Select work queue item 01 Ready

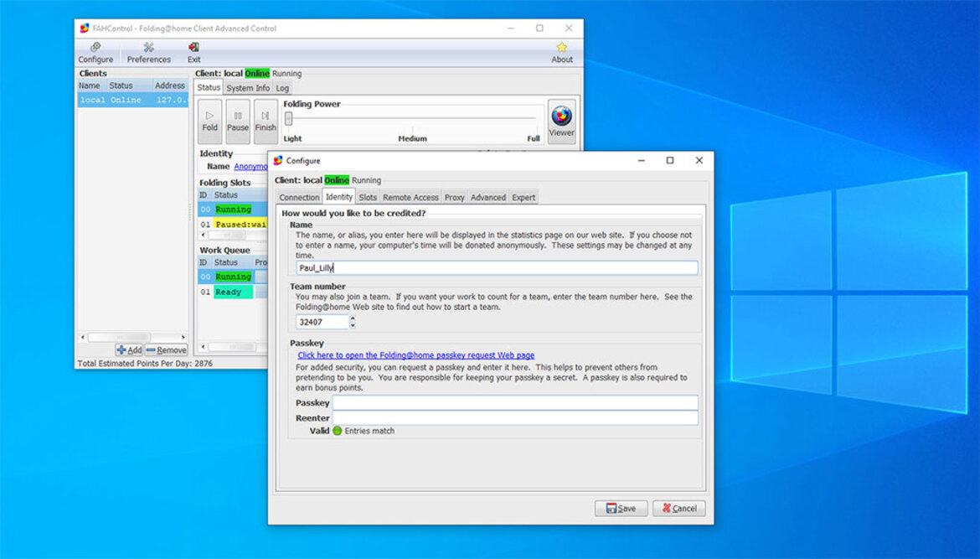click(x=233, y=292)
